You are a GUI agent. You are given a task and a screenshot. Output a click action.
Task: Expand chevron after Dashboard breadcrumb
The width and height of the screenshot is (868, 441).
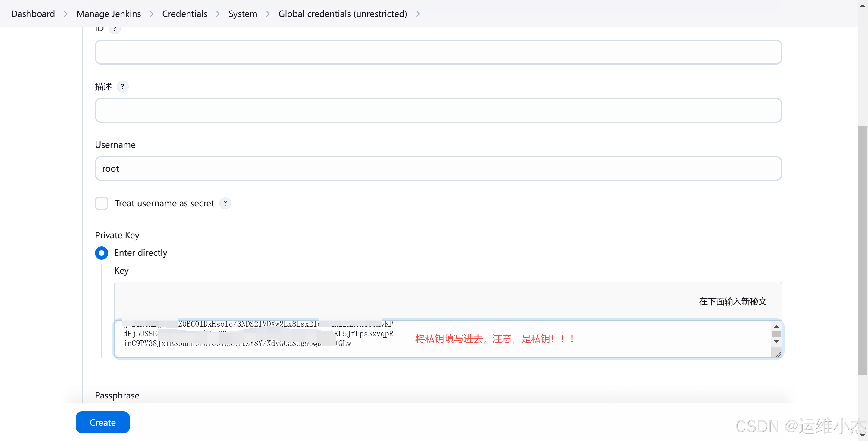[66, 14]
